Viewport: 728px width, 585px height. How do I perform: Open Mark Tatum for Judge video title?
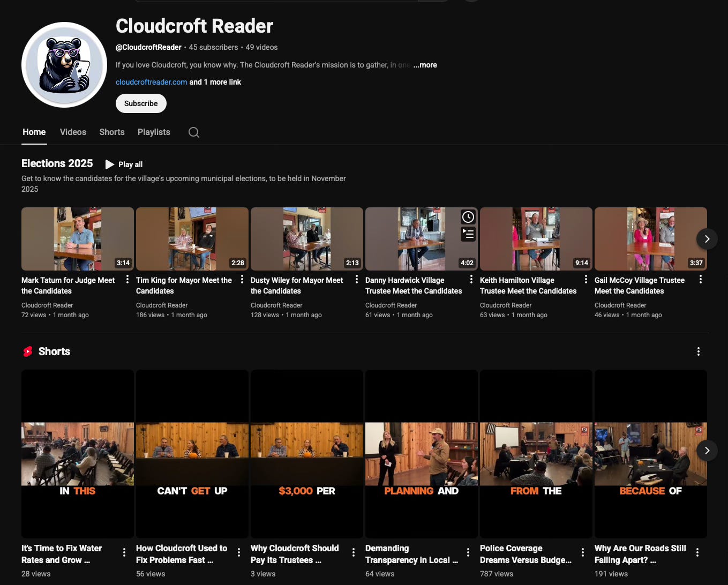68,286
